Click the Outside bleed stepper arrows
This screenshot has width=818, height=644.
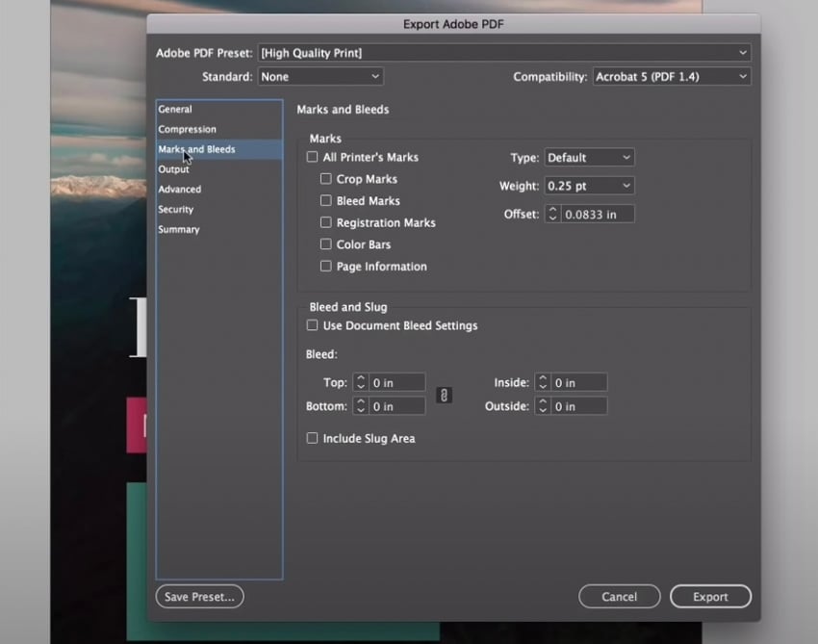(543, 406)
